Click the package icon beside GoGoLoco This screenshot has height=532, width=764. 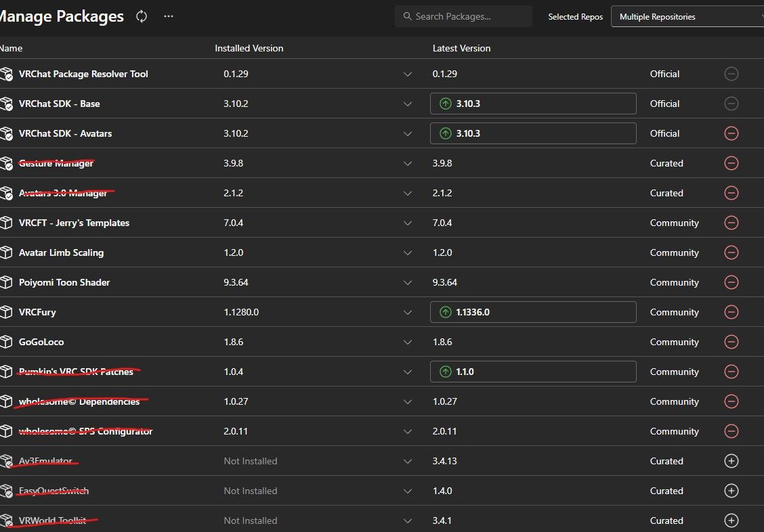coord(6,342)
